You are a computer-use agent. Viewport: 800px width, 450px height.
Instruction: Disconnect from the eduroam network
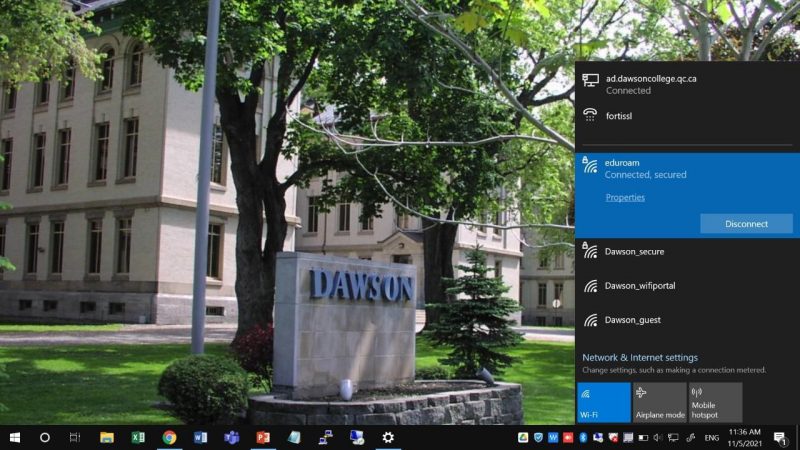point(746,223)
